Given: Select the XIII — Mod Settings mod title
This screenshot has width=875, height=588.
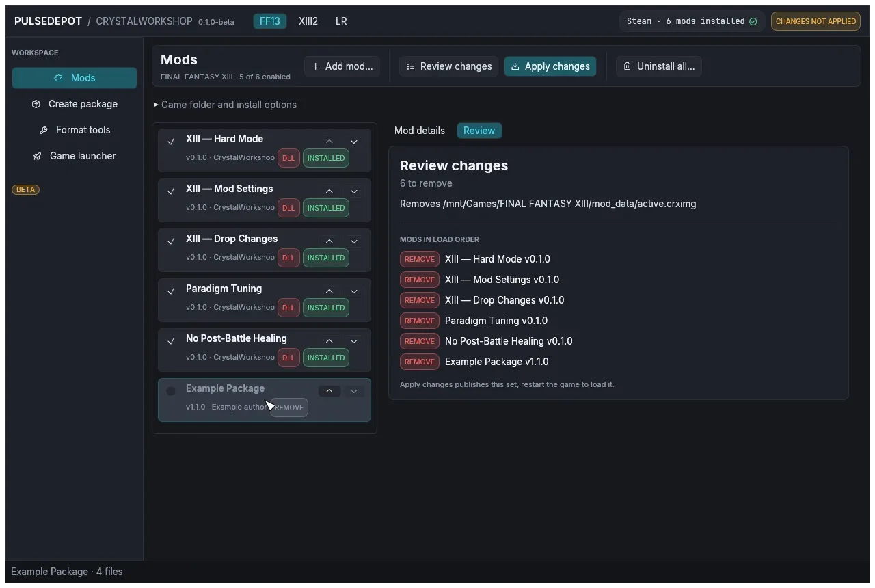Looking at the screenshot, I should 229,189.
